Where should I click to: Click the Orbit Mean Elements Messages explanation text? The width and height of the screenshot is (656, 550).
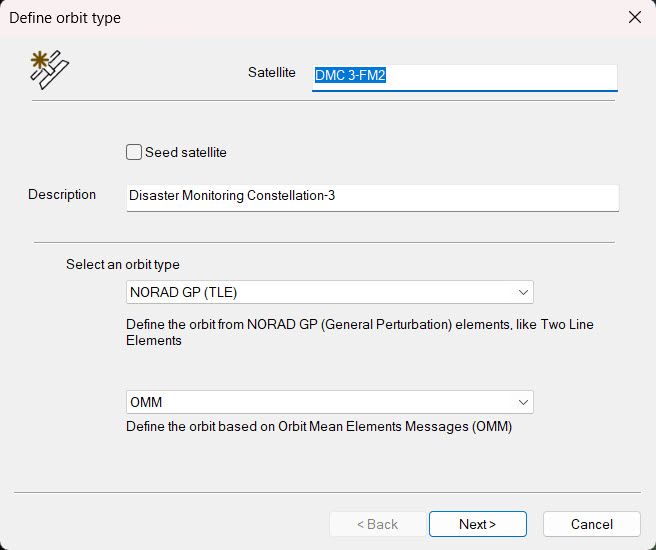(x=319, y=426)
